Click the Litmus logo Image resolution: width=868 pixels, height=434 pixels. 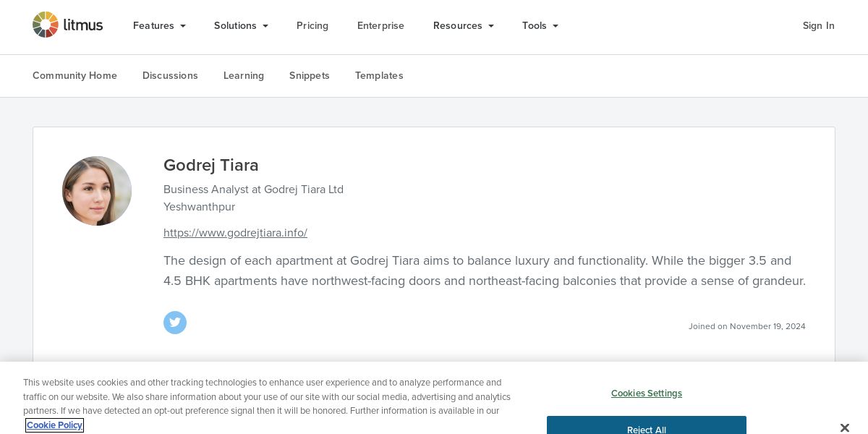pos(68,25)
